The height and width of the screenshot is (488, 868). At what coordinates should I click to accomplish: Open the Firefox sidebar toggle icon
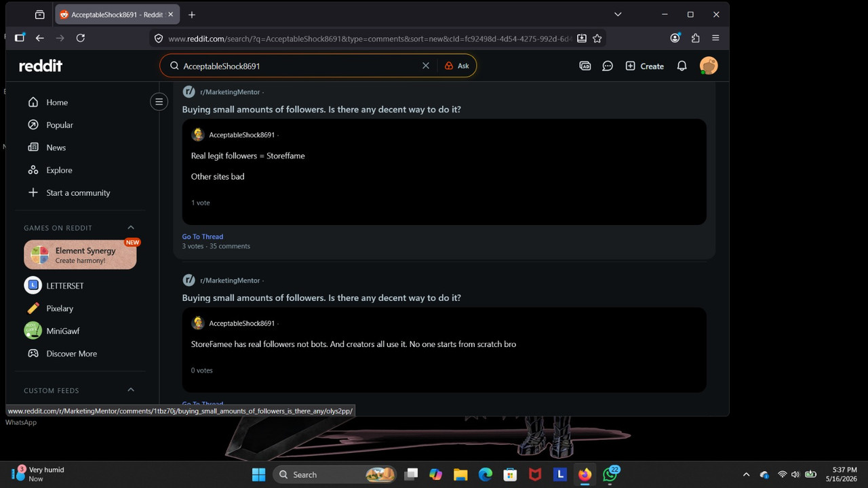point(19,38)
